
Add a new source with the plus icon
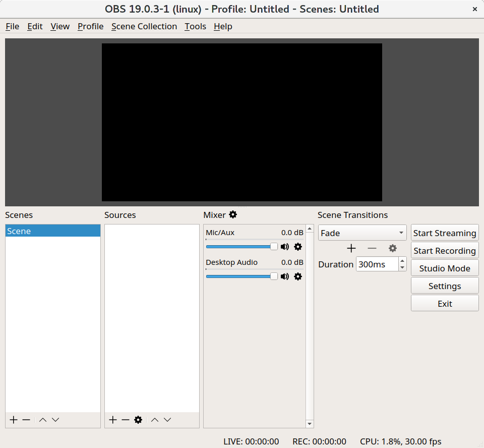pos(112,419)
